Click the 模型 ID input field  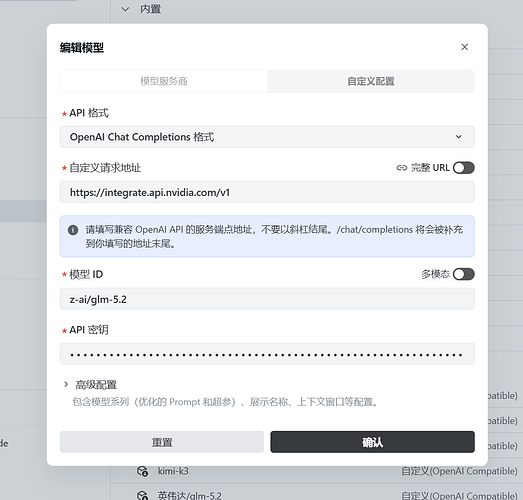click(x=267, y=299)
